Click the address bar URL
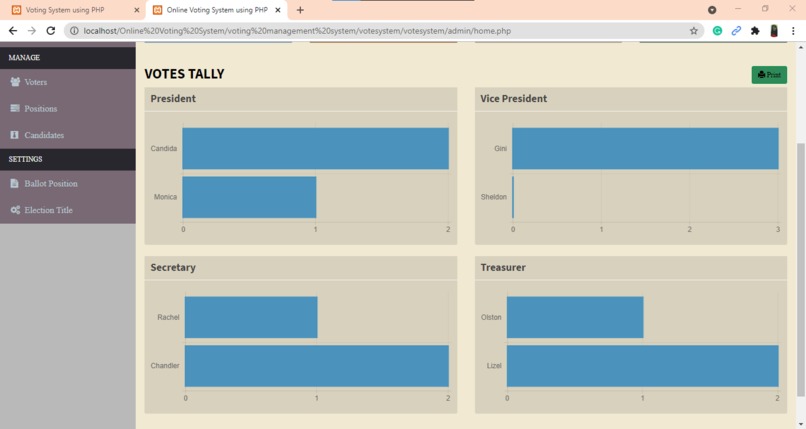This screenshot has height=429, width=806. (x=297, y=31)
